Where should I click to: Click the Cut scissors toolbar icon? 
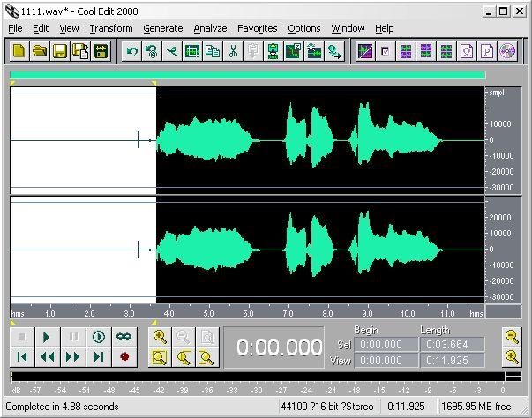click(x=233, y=51)
